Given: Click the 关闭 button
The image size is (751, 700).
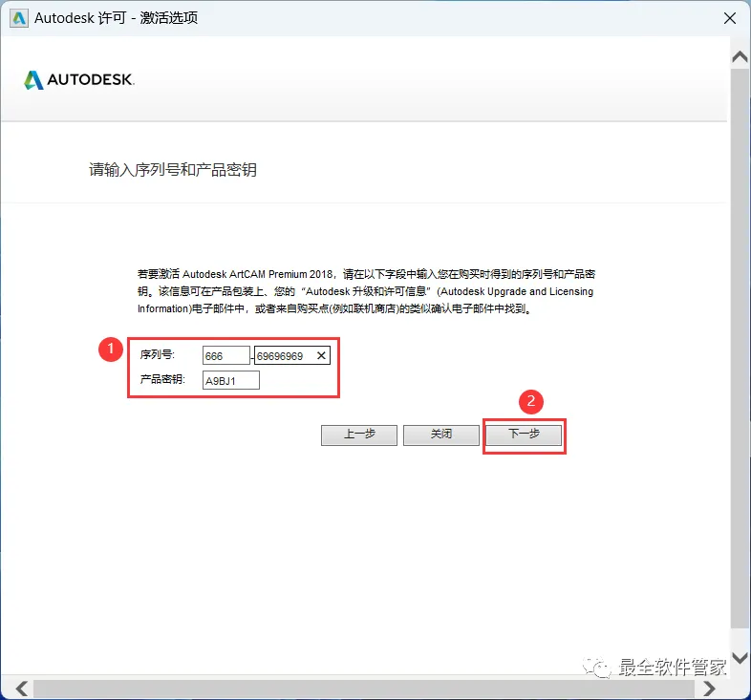Looking at the screenshot, I should pos(441,435).
